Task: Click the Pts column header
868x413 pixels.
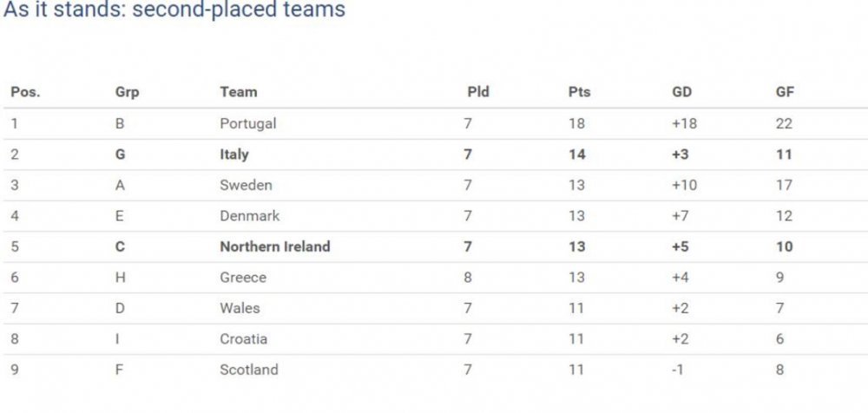Action: pos(580,92)
